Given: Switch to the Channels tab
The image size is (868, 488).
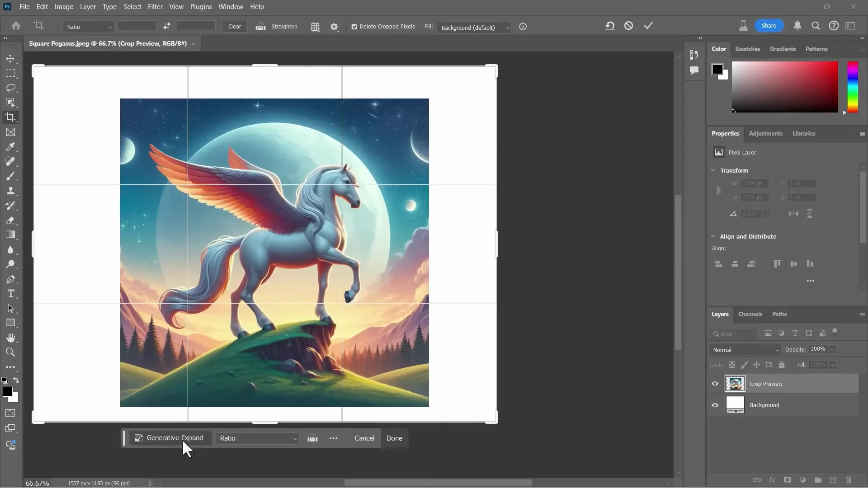Looking at the screenshot, I should 750,314.
